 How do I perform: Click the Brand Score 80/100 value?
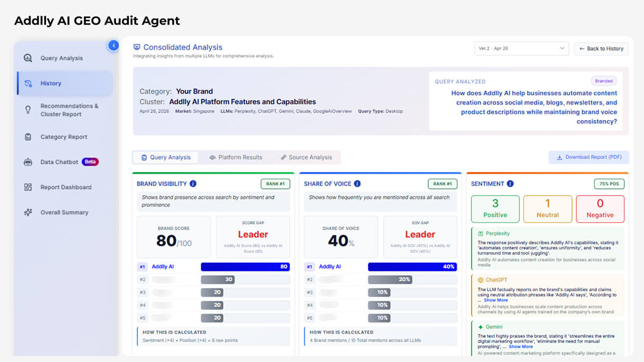click(x=174, y=241)
